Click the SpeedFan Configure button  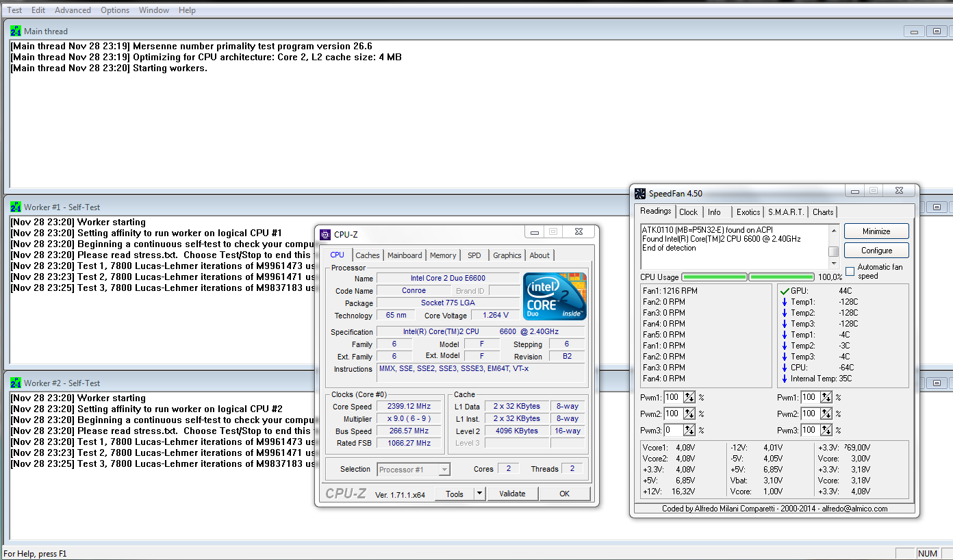(876, 251)
